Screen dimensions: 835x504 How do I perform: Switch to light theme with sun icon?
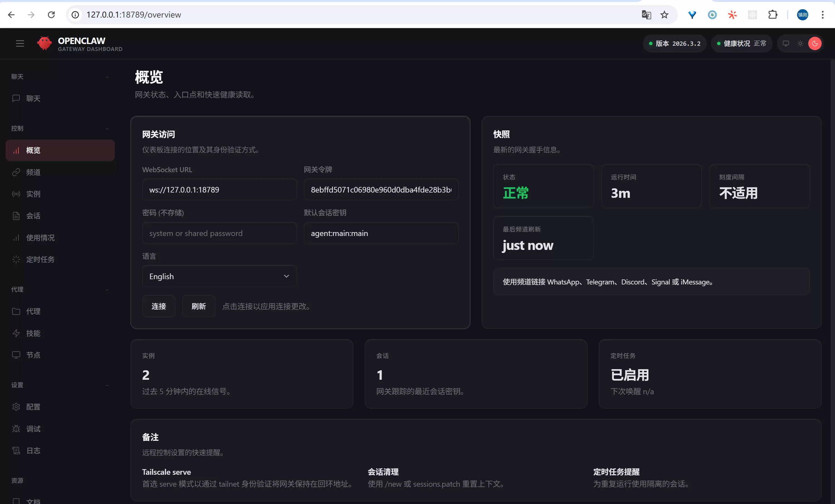[x=800, y=43]
